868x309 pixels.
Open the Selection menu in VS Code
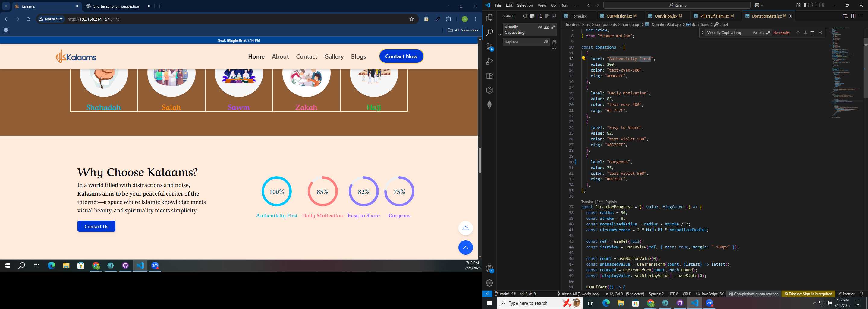(x=525, y=5)
